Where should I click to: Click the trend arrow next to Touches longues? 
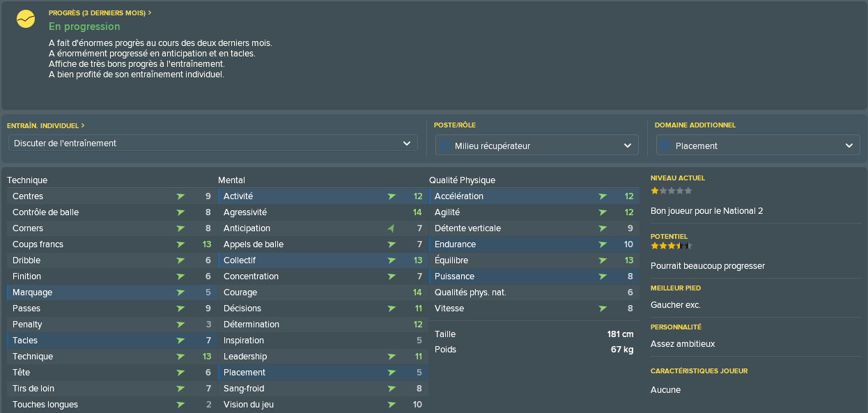(x=181, y=405)
